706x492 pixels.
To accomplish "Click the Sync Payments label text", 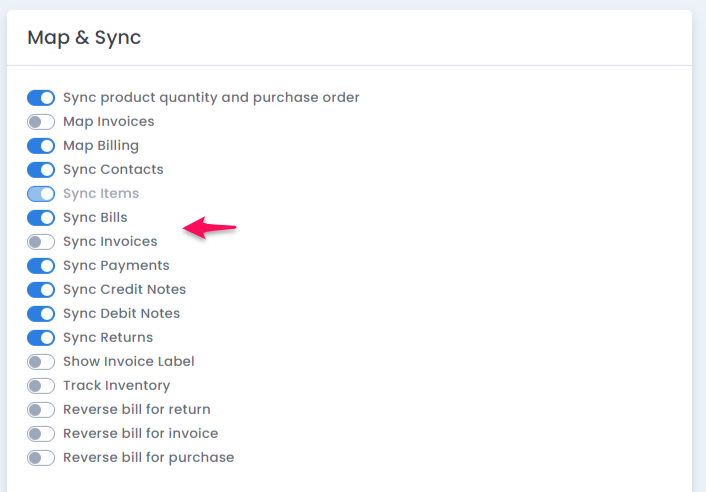I will pos(116,266).
